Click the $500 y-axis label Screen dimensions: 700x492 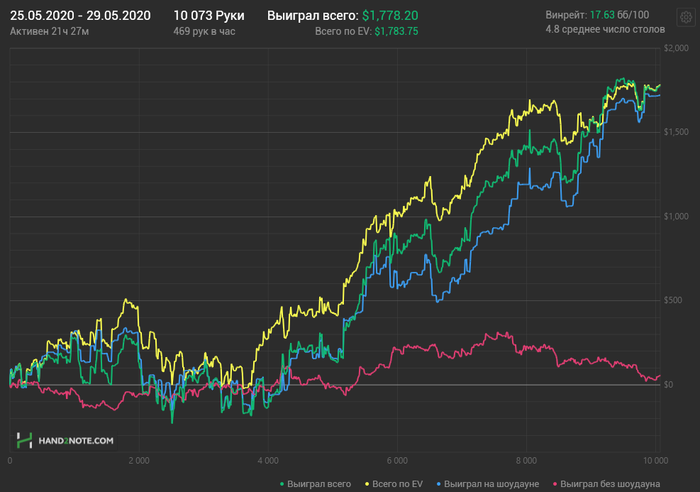(x=673, y=300)
